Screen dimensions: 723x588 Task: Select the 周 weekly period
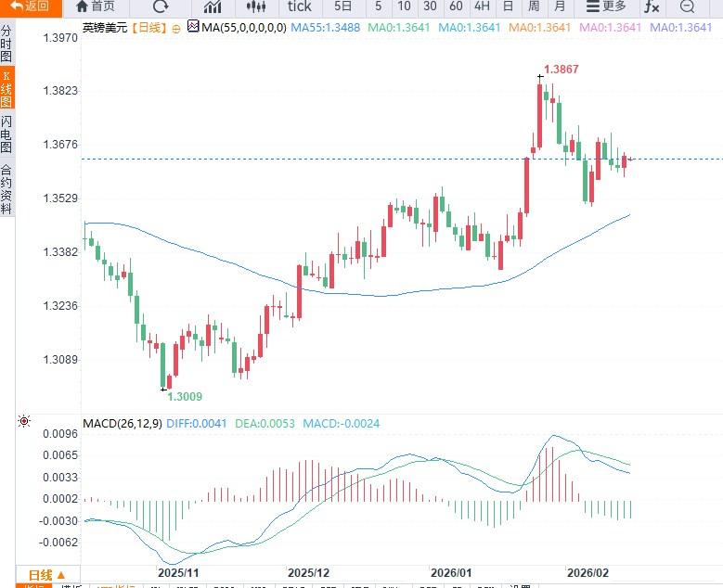(534, 6)
